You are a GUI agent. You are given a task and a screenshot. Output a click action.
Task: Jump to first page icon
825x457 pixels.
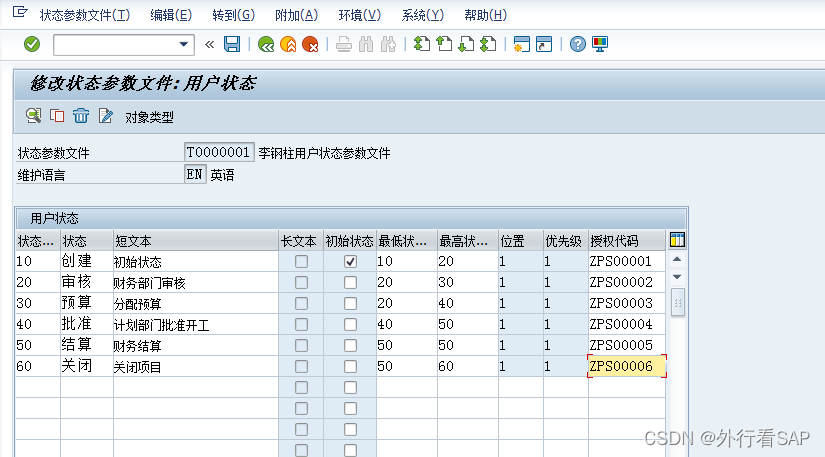coord(421,44)
